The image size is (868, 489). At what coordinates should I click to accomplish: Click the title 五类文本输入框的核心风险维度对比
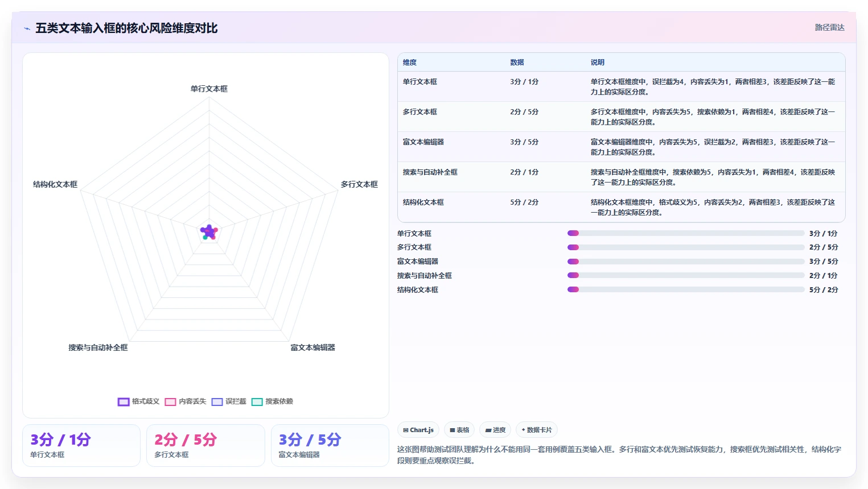[126, 28]
